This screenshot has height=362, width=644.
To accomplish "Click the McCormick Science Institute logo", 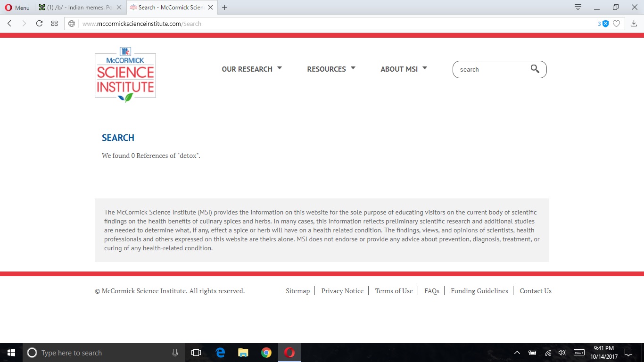I will (x=125, y=75).
